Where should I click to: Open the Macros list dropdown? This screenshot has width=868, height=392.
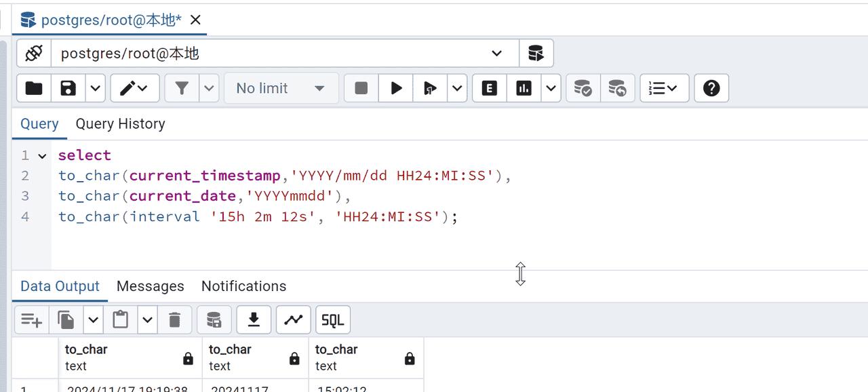(x=665, y=88)
